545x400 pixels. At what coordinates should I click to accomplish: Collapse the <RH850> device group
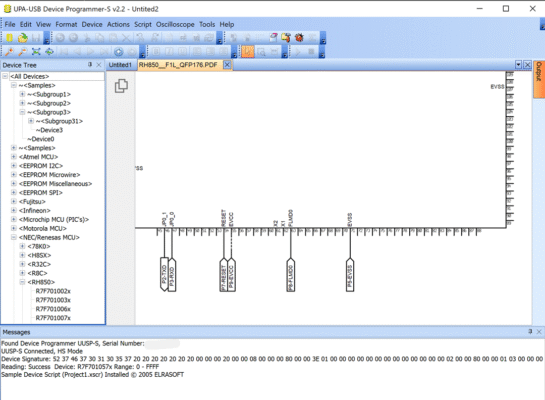click(22, 282)
